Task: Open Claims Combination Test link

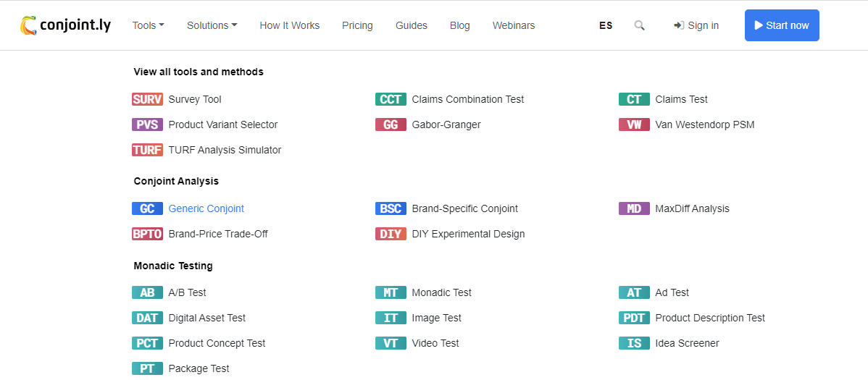Action: click(468, 100)
